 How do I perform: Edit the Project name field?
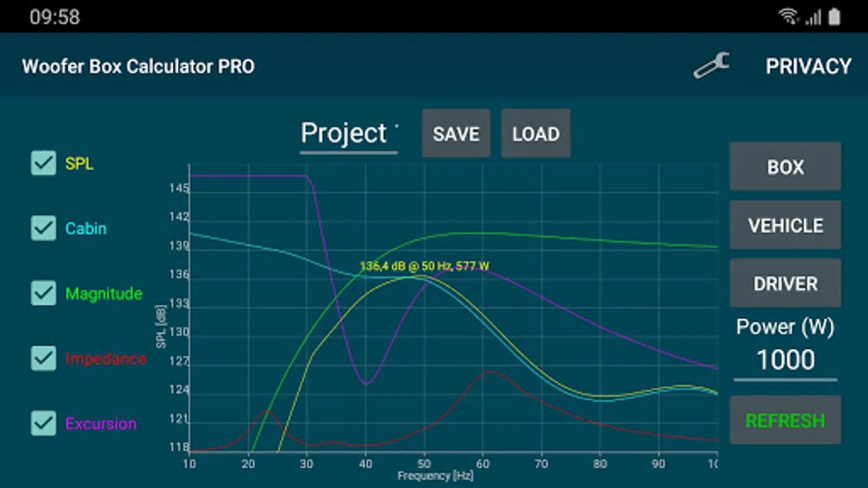pos(349,134)
